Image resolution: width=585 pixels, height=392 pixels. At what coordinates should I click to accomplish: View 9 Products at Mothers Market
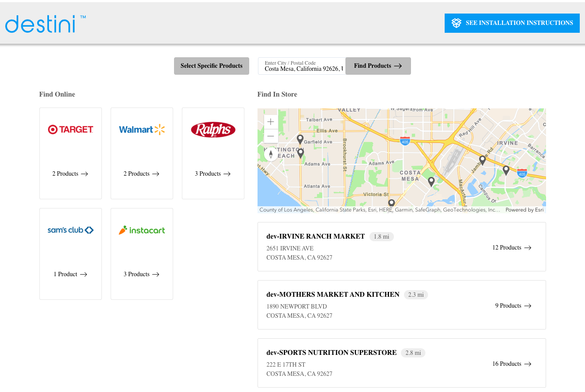click(513, 306)
